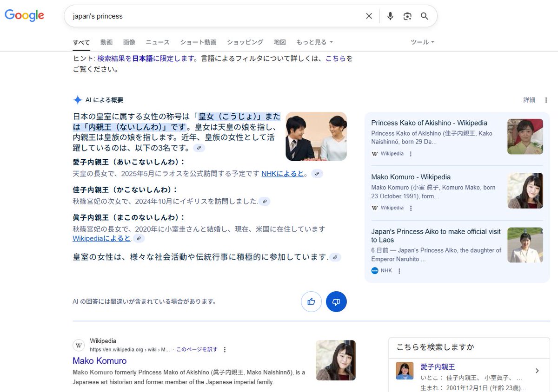Viewport: 558px width, 392px height.
Task: Open Mako Komuro - Wikipedia source card
Action: [411, 177]
